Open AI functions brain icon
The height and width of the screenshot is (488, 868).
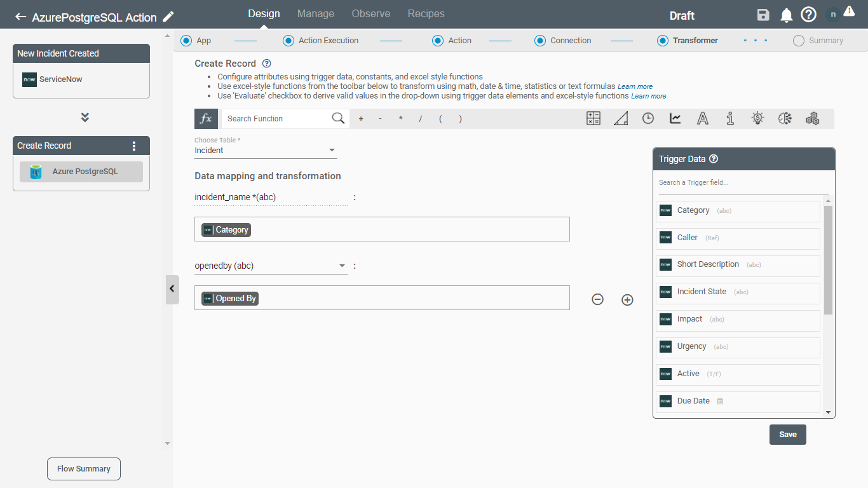coord(785,118)
